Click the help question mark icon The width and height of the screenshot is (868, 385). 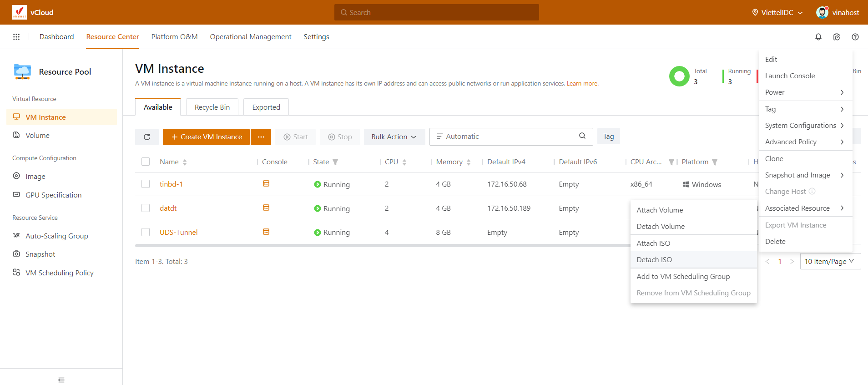pos(855,37)
